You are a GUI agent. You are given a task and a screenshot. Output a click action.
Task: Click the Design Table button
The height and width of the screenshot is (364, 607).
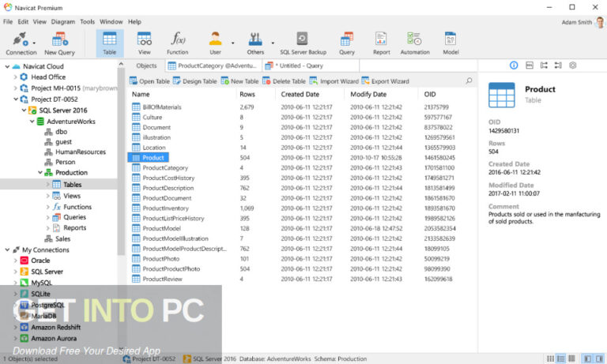pos(194,81)
